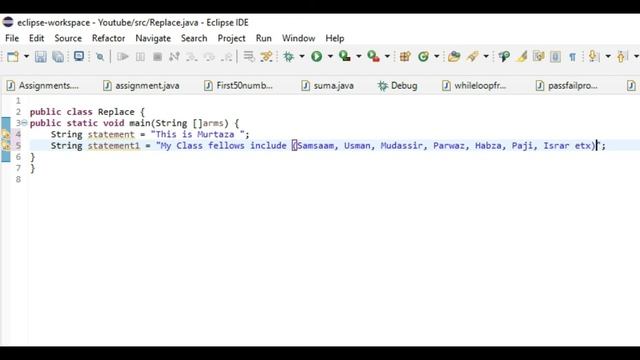
Task: Click the string "This is Murtaza "
Action: click(198, 134)
